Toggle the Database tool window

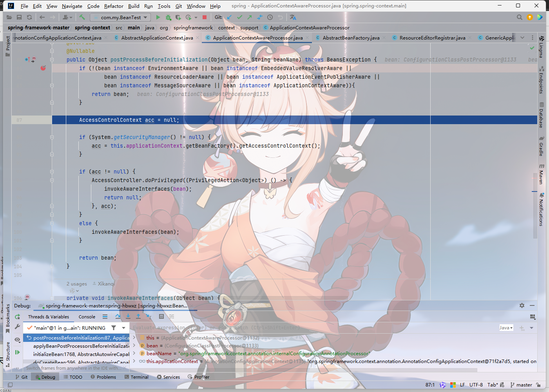541,115
